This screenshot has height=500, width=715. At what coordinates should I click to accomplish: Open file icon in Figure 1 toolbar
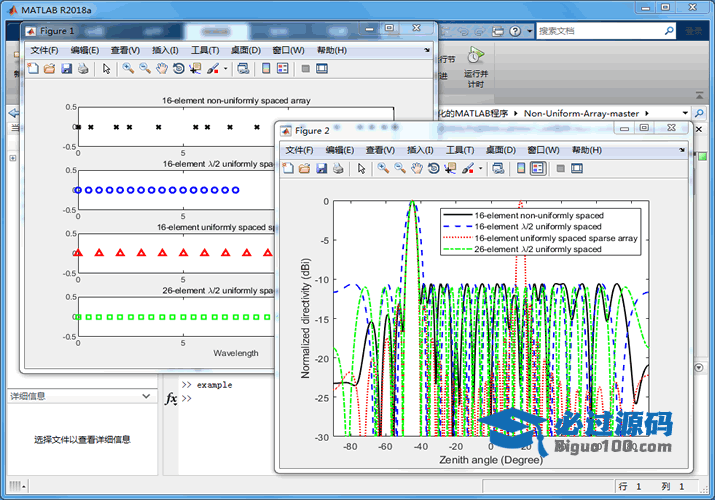point(49,69)
